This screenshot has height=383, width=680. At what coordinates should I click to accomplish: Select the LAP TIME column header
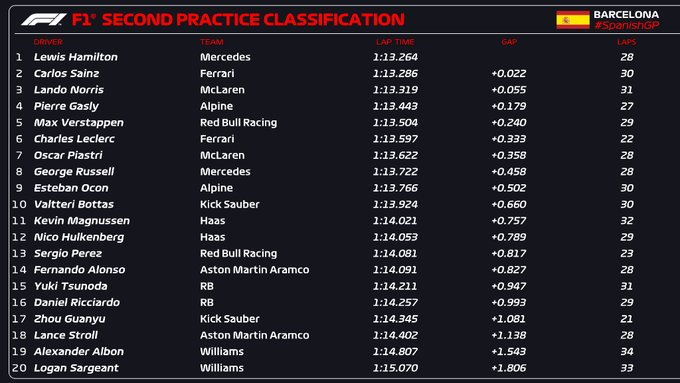[x=395, y=42]
